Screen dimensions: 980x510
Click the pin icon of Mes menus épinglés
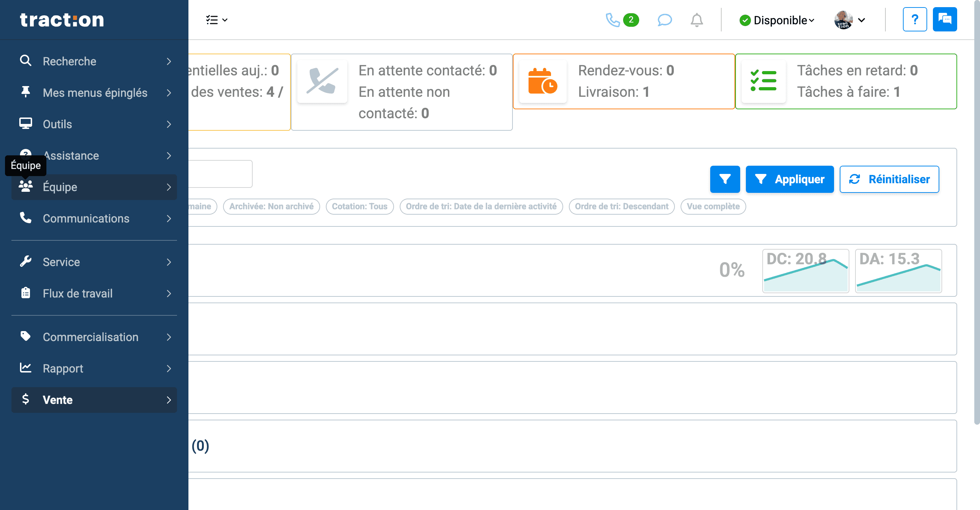click(x=25, y=92)
